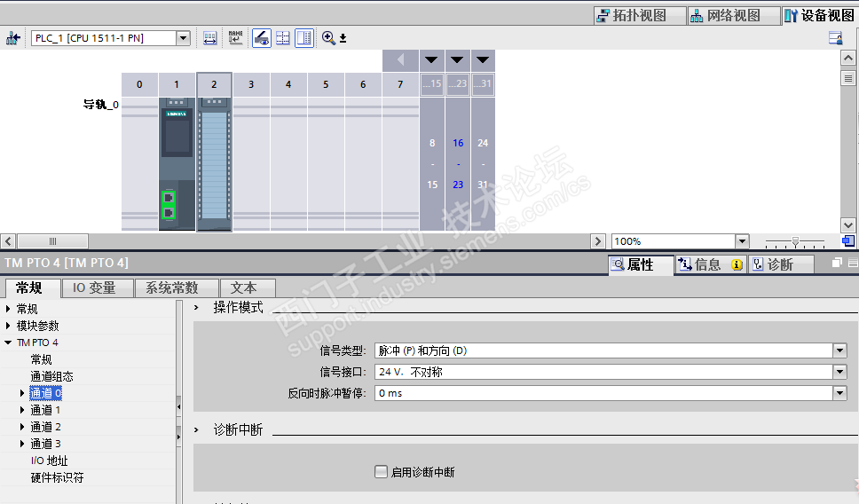
Task: Collapse the 操作模式 section
Action: [196, 308]
